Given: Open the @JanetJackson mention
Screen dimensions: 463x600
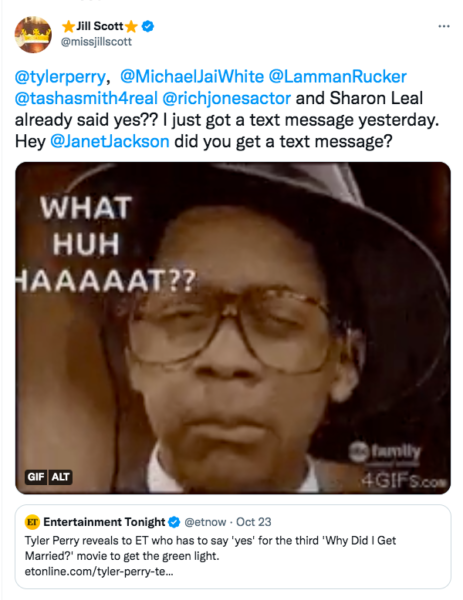Looking at the screenshot, I should (110, 142).
